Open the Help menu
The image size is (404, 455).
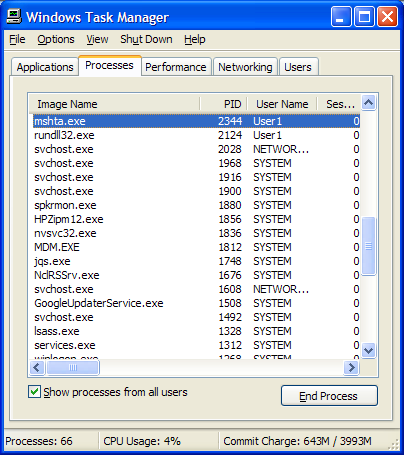pos(195,39)
